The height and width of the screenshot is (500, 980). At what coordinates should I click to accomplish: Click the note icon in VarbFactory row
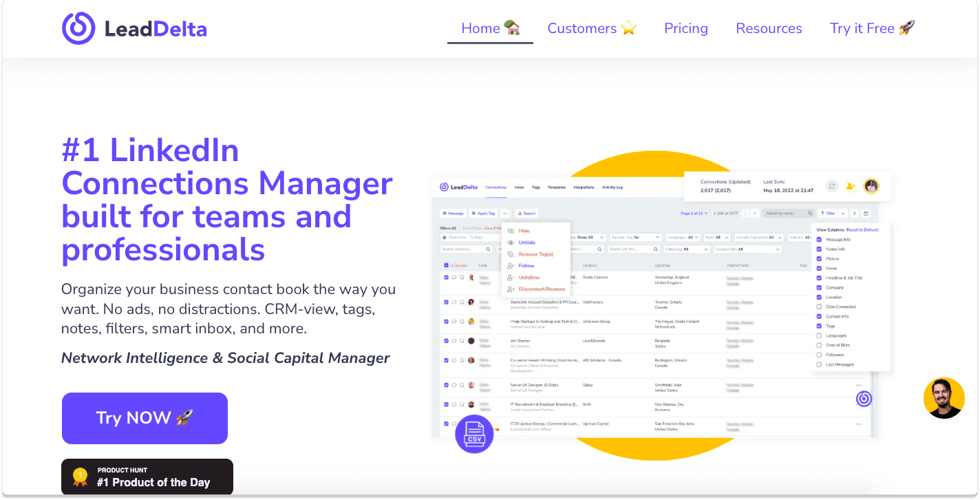[462, 302]
